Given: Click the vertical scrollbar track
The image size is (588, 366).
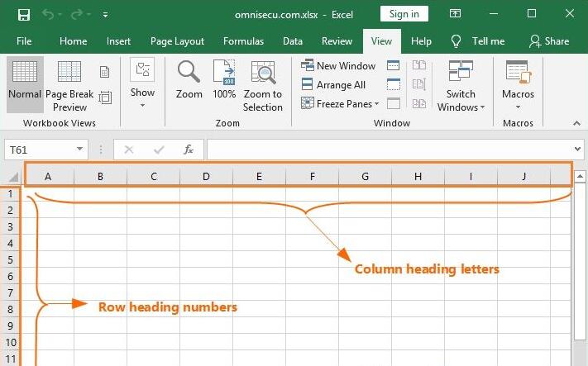Looking at the screenshot, I should pos(580,351).
